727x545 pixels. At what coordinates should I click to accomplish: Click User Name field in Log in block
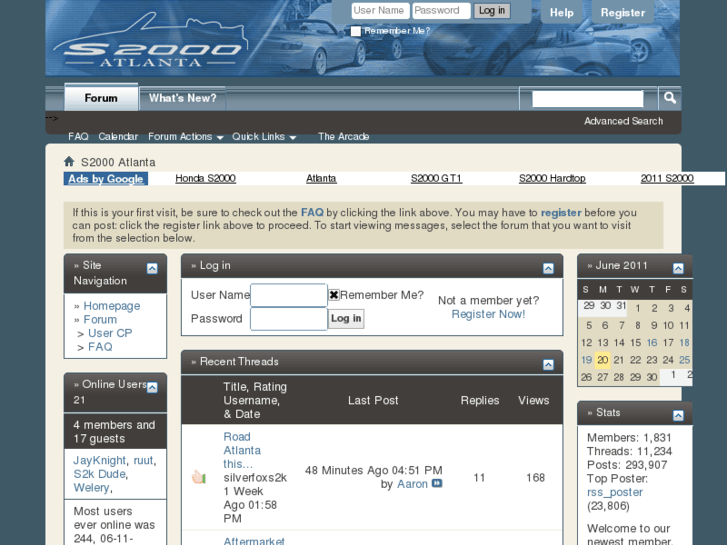(289, 295)
